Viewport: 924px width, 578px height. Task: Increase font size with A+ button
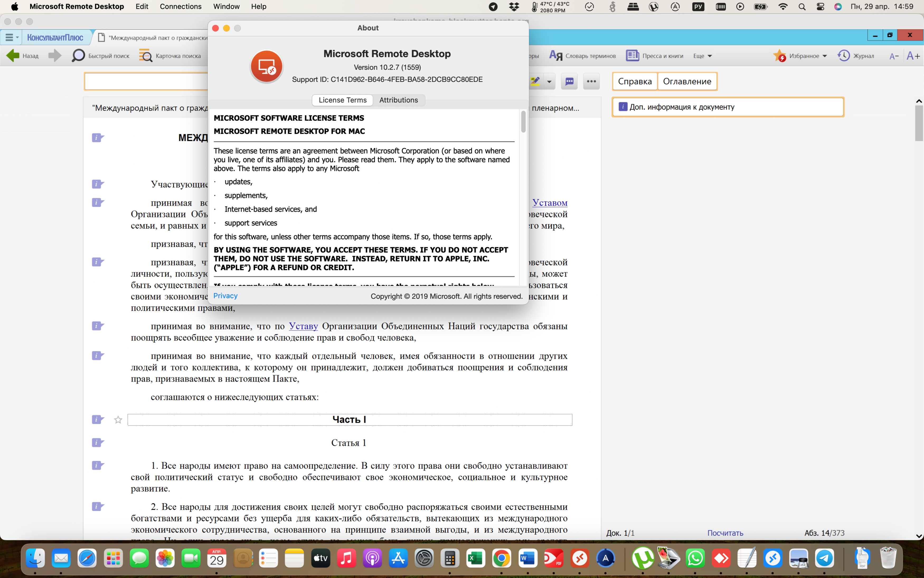pyautogui.click(x=913, y=56)
